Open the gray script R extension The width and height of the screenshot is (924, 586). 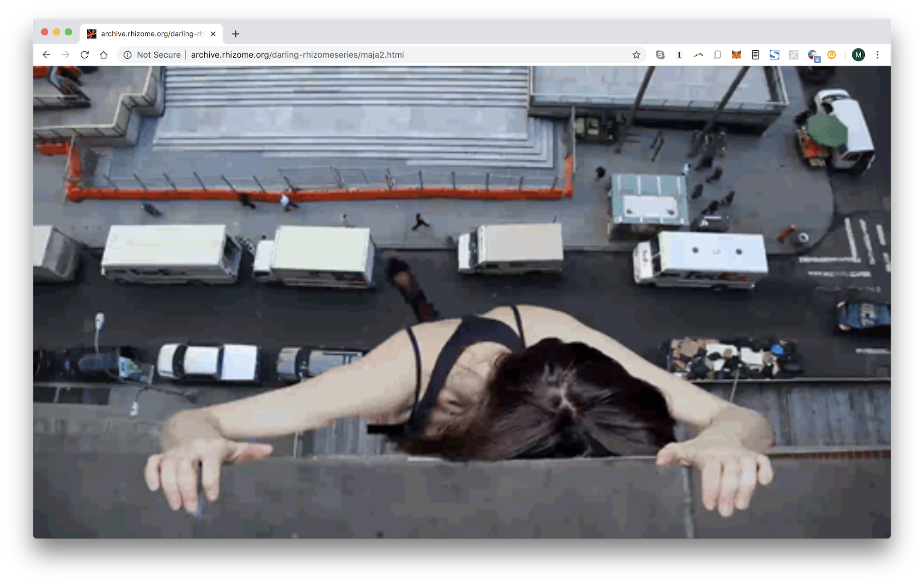click(793, 55)
